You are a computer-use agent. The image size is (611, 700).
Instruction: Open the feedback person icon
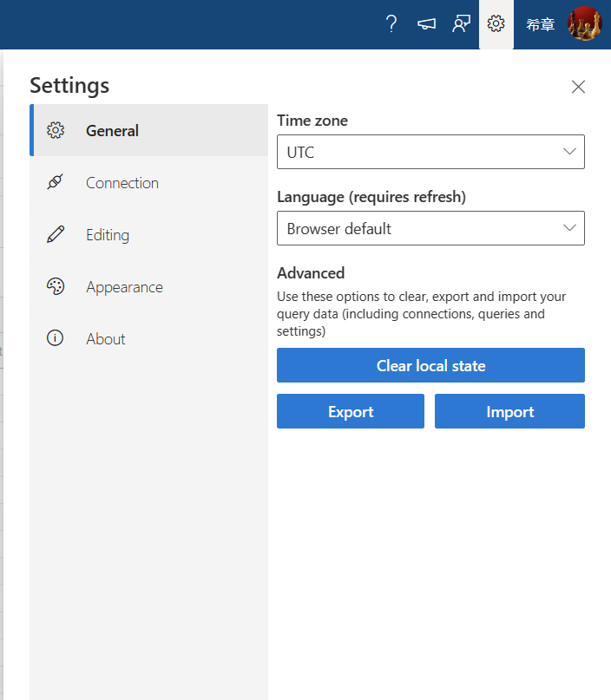pos(461,23)
